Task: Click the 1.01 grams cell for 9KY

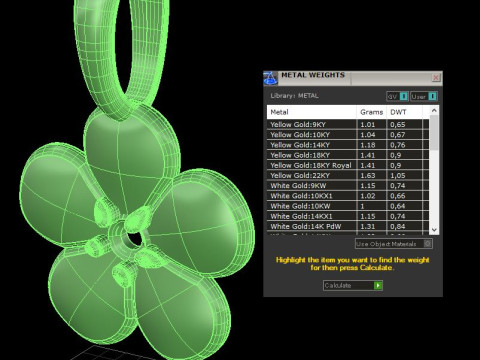Action: pyautogui.click(x=371, y=124)
